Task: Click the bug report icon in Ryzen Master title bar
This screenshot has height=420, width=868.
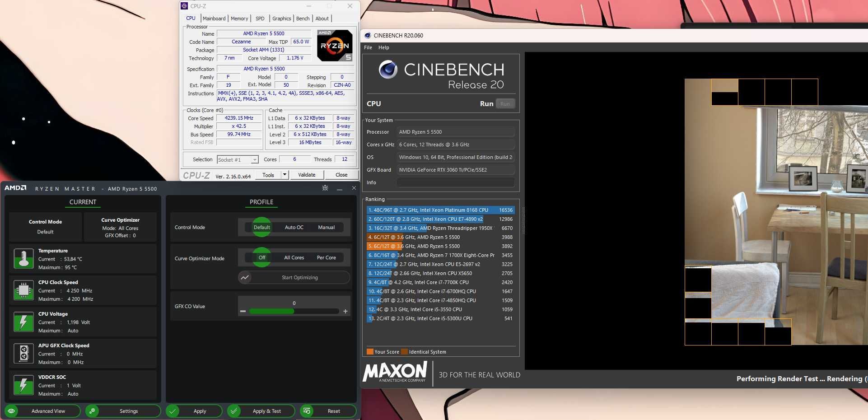Action: (x=325, y=188)
